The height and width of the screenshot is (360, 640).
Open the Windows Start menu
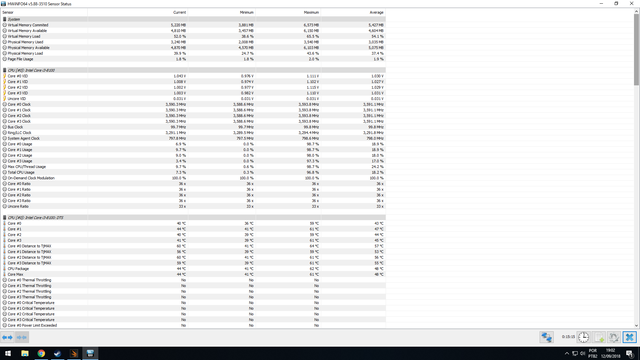tap(8, 353)
